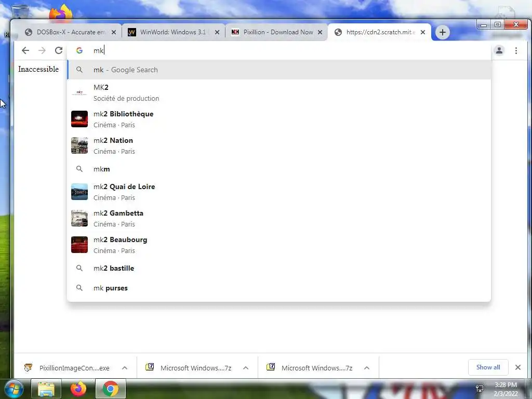532x399 pixels.
Task: Select 'mk - Google Search' suggestion
Action: click(x=279, y=70)
